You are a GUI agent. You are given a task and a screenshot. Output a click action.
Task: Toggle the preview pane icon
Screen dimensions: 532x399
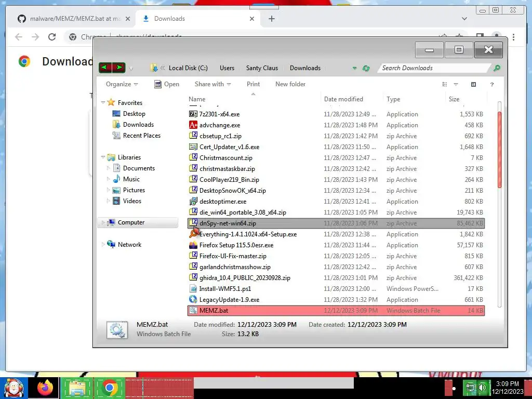[473, 85]
